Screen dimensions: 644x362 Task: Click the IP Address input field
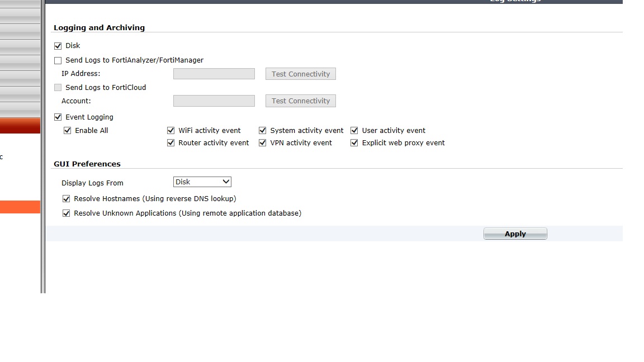214,74
